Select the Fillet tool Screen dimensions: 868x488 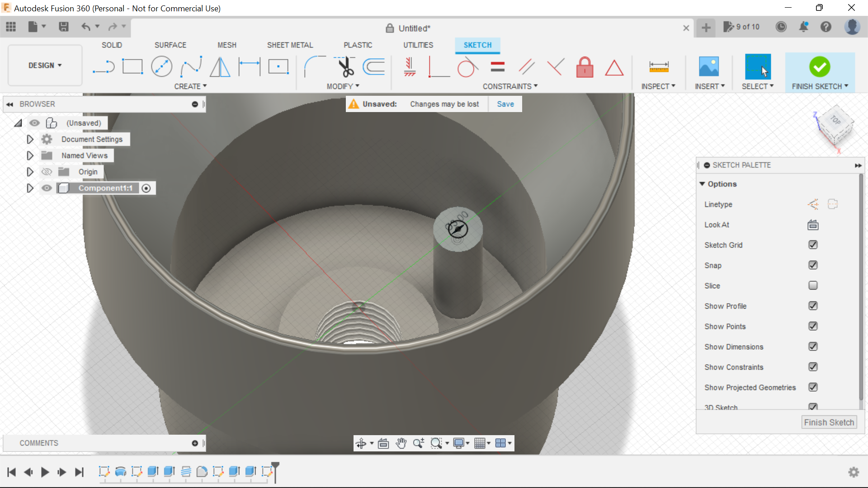click(x=315, y=66)
